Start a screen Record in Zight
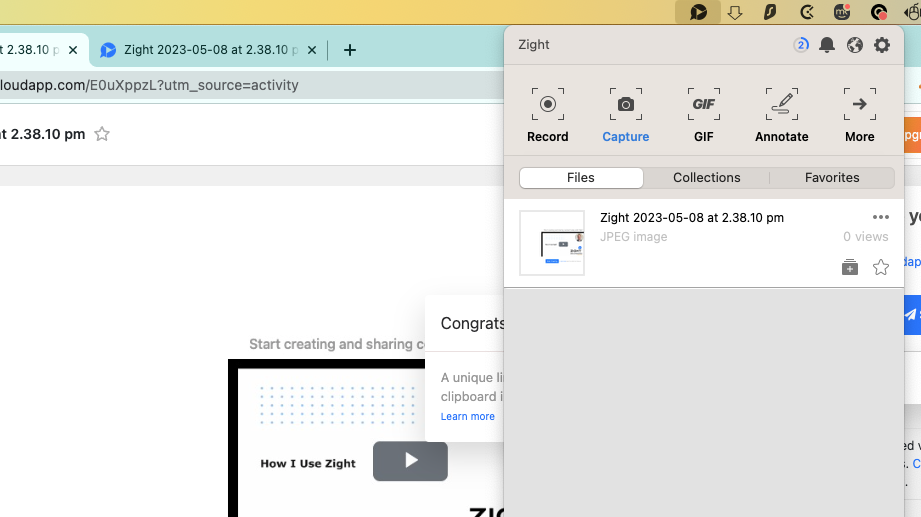This screenshot has height=517, width=921. click(x=547, y=116)
